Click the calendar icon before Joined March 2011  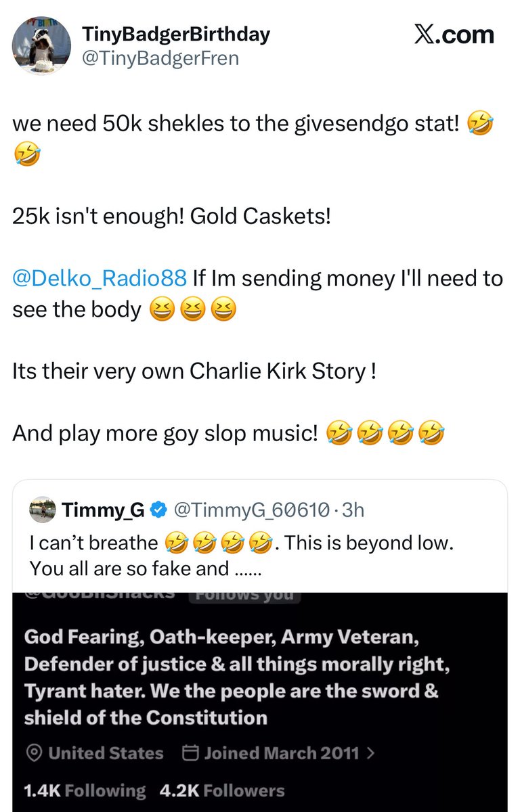tap(190, 753)
